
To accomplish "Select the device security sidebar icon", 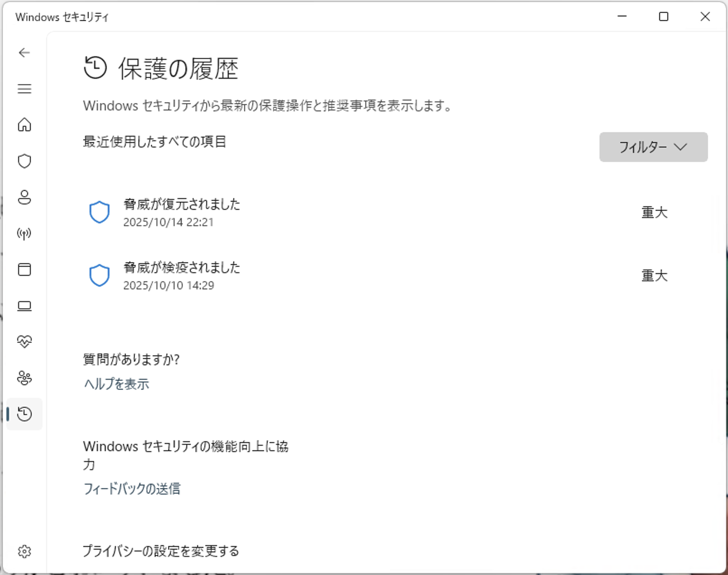I will click(24, 306).
